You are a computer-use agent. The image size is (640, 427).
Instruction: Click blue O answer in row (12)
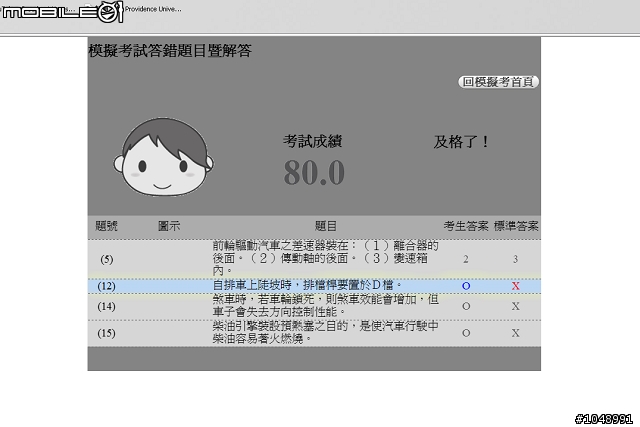[466, 286]
